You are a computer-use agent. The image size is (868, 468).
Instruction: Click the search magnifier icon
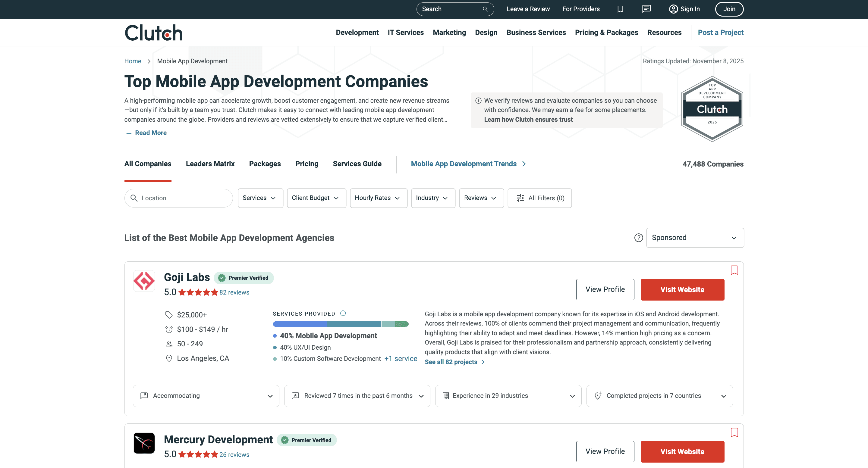[x=485, y=9]
